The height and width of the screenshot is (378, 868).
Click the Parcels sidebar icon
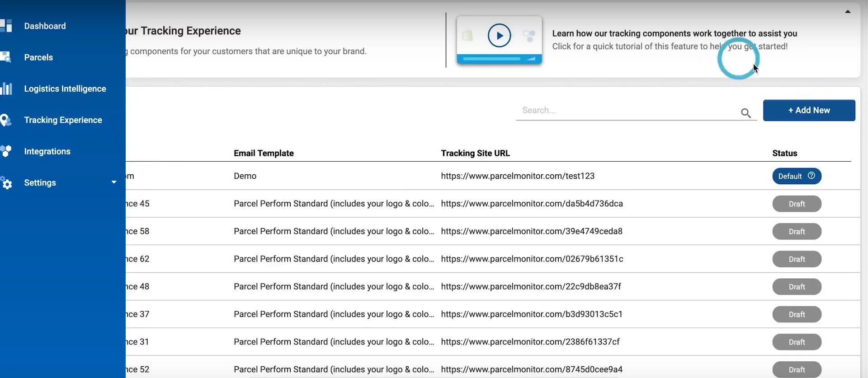click(x=6, y=57)
